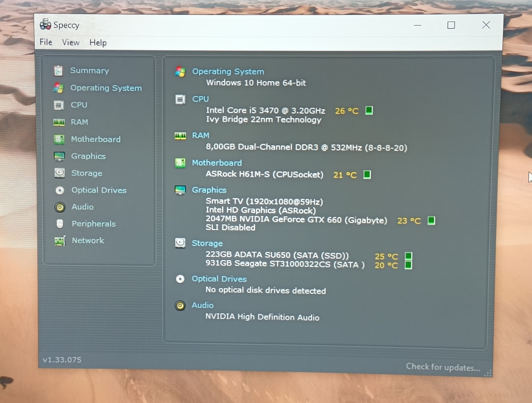Click the Summary clipboard icon in sidebar

point(58,71)
